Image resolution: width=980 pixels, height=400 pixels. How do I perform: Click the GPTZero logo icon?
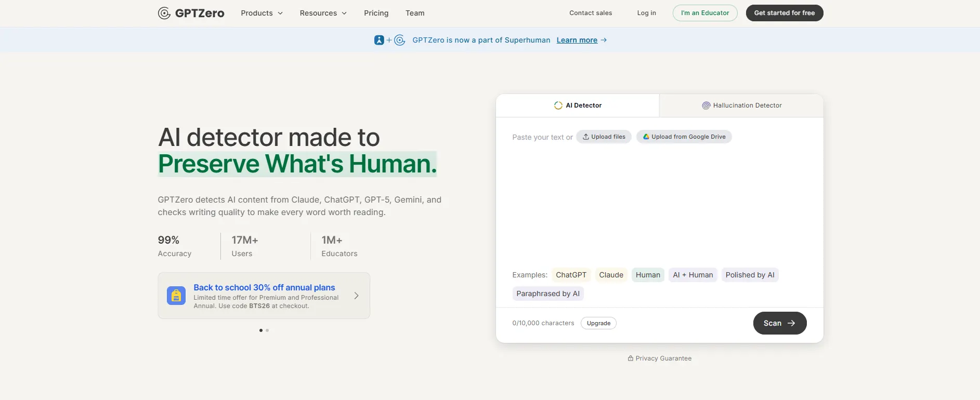click(x=164, y=13)
